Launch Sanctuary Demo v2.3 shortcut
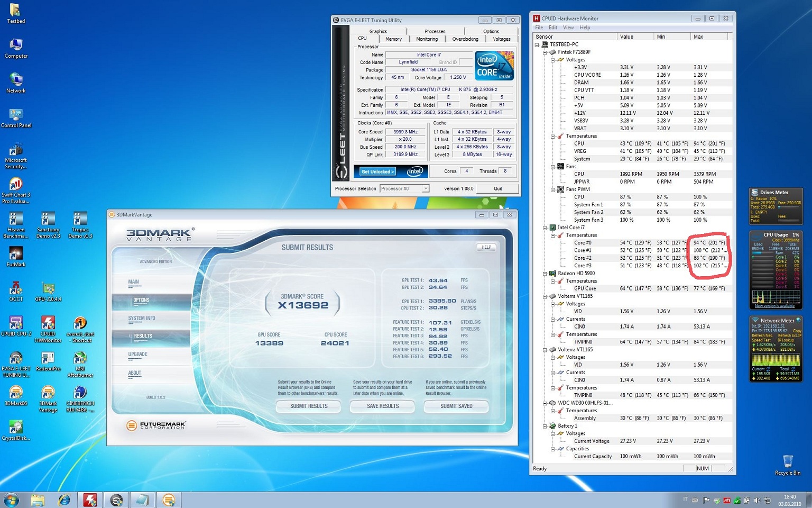 point(48,225)
